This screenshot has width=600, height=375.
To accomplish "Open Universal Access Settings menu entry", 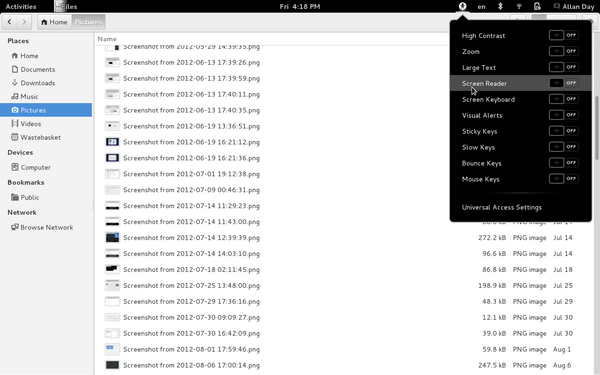I will tap(502, 207).
